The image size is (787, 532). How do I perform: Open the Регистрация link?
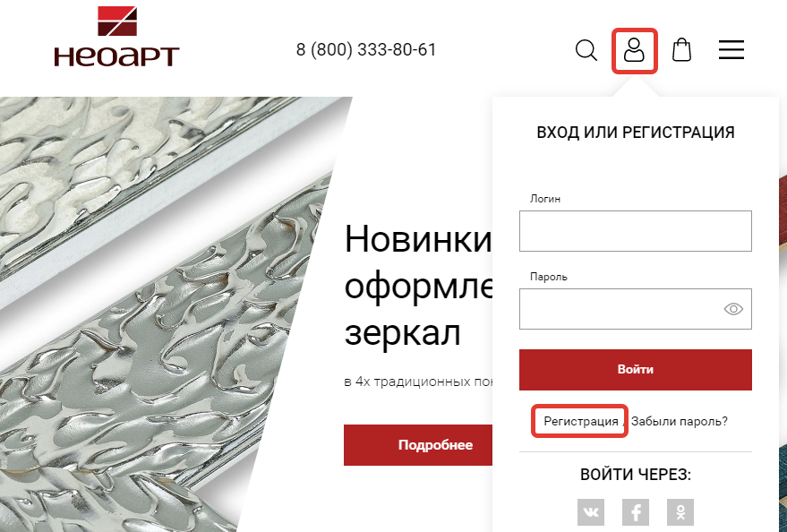[581, 422]
